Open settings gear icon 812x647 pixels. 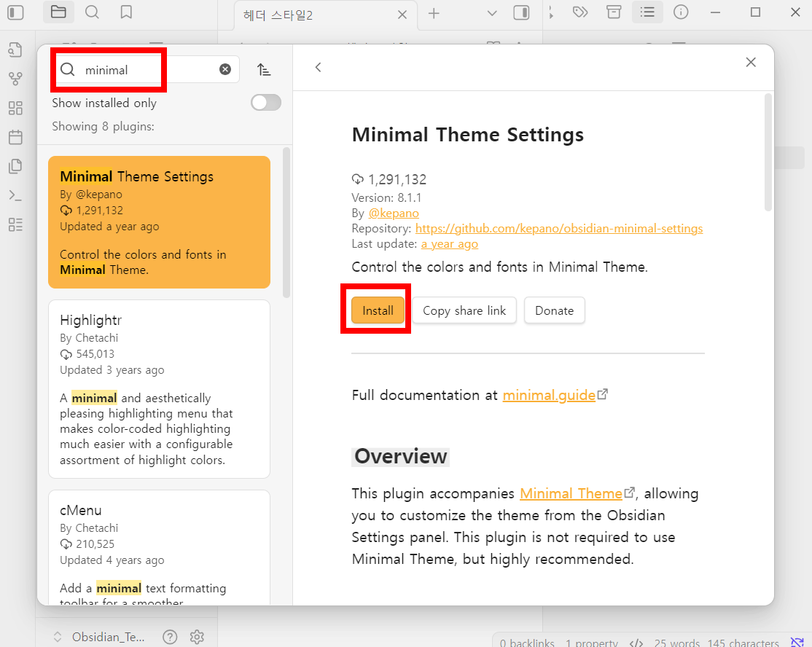[197, 637]
